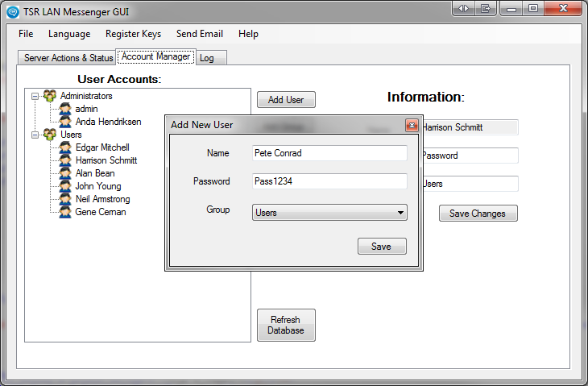Click the Refresh Database button
This screenshot has height=386, width=588.
point(285,325)
